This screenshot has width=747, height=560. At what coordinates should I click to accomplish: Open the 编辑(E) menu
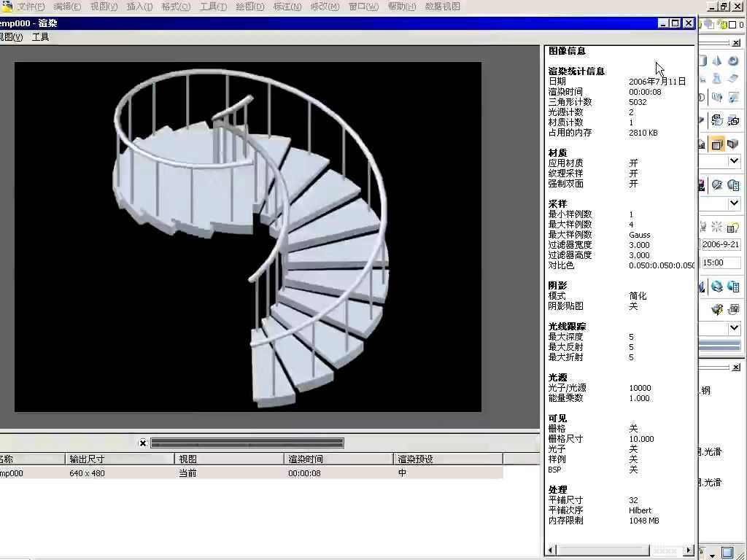click(67, 7)
